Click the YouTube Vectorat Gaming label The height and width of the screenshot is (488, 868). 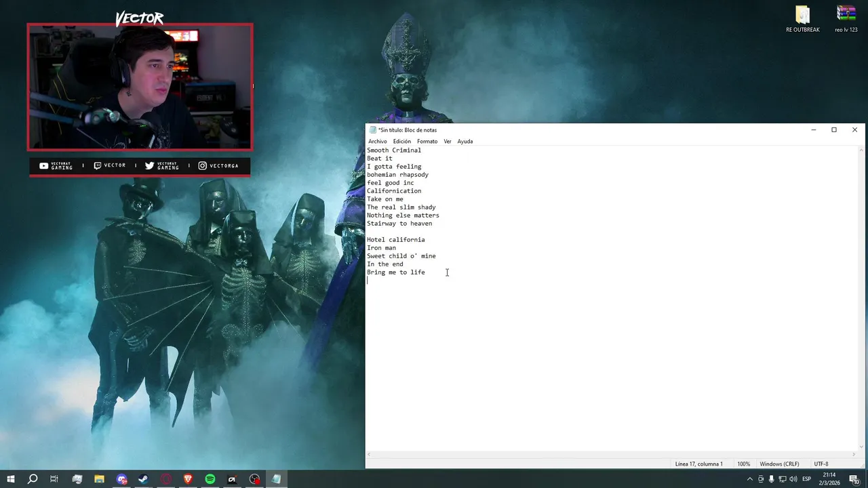point(56,165)
